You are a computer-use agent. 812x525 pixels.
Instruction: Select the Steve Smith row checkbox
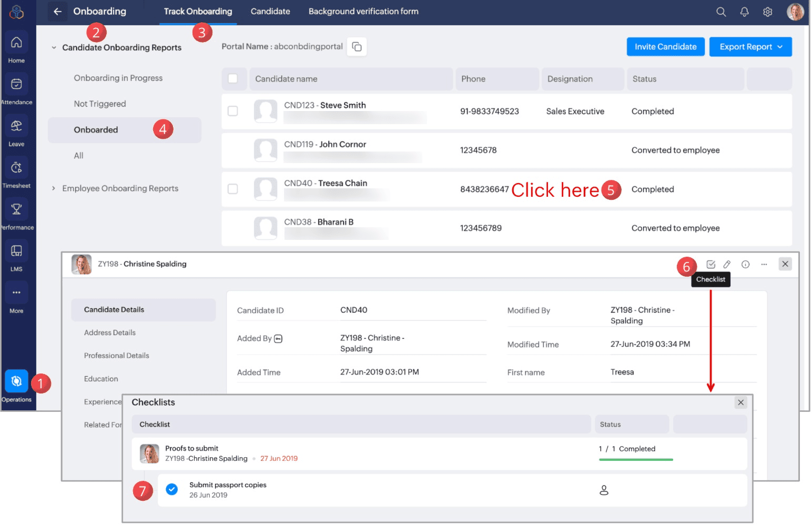click(232, 111)
